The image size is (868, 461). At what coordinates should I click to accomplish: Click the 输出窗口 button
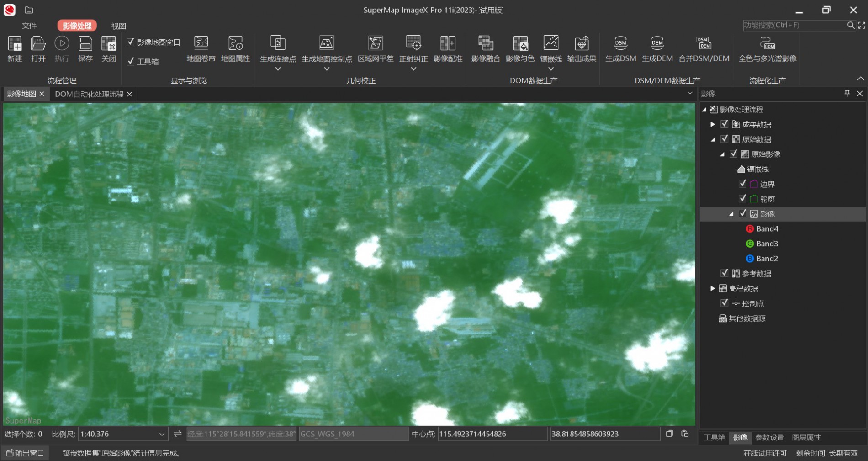26,453
